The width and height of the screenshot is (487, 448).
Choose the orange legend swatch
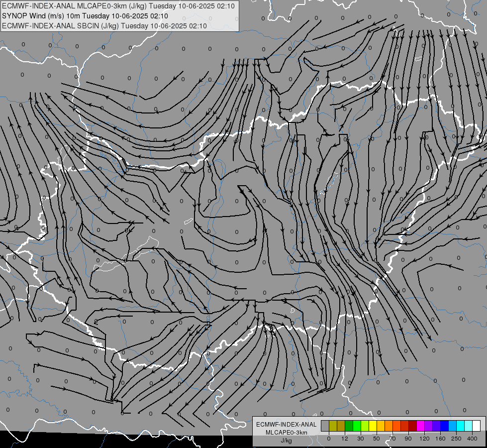[x=389, y=426]
